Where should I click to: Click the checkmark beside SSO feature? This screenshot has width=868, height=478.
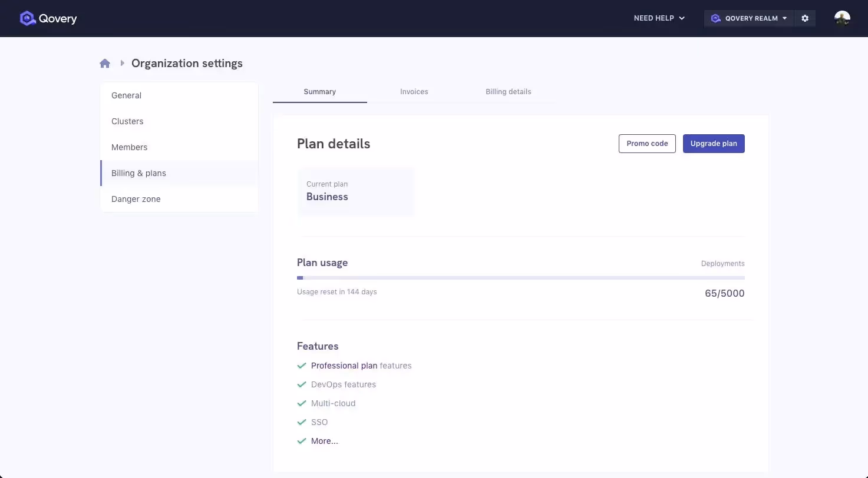(302, 422)
